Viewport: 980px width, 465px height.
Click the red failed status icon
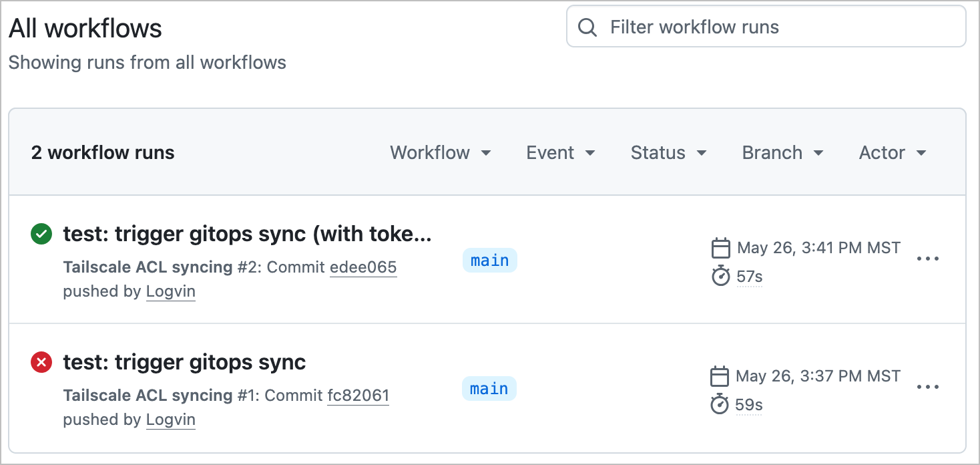(41, 363)
